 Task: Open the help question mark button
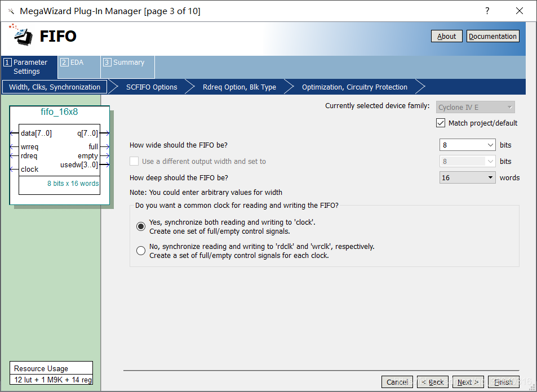487,11
